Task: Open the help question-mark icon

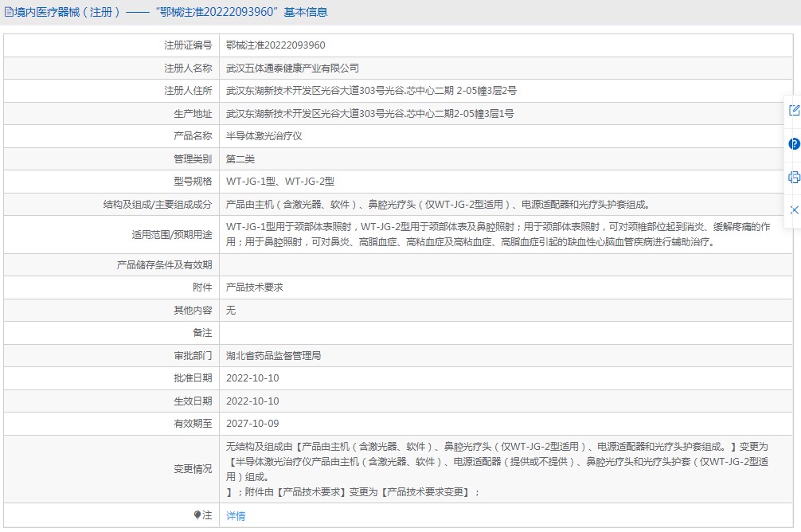Action: tap(794, 143)
